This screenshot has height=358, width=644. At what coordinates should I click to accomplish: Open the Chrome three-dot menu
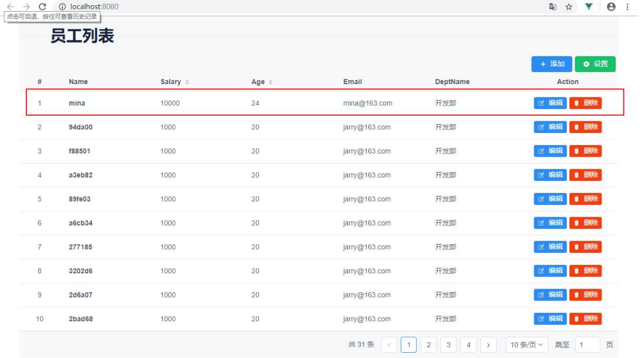coord(628,7)
